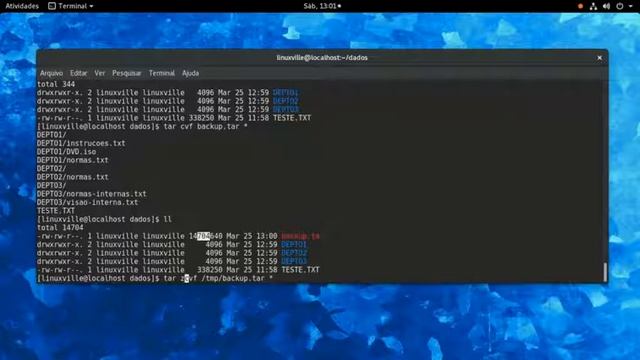Click the terminal scrollbar handle
The width and height of the screenshot is (640, 360).
click(x=605, y=272)
